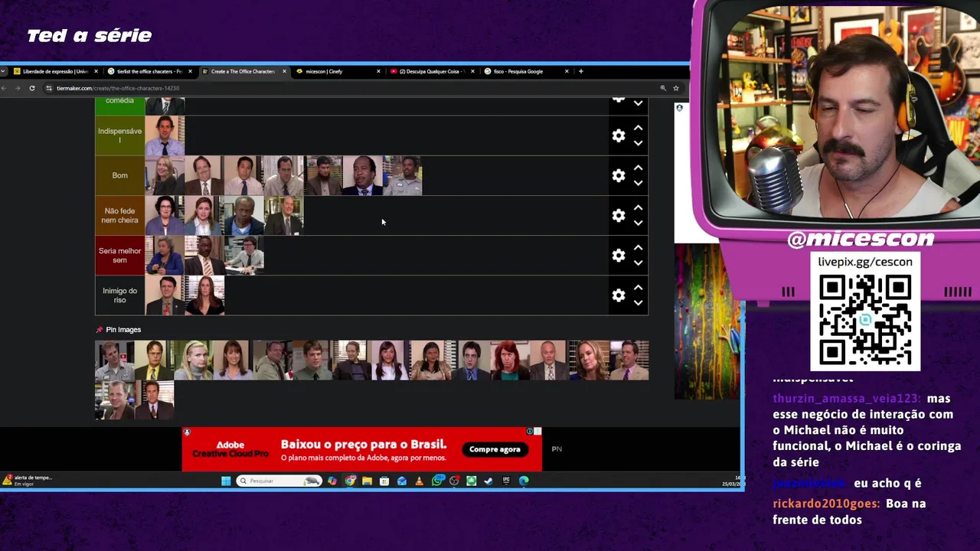Open Copilot from the taskbar

[x=332, y=481]
